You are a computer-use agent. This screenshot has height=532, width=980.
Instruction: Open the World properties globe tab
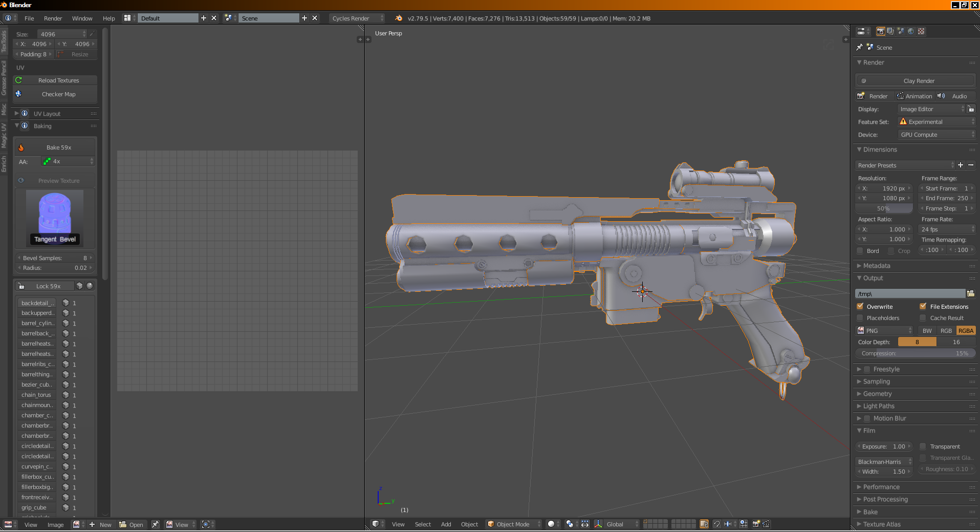(911, 31)
